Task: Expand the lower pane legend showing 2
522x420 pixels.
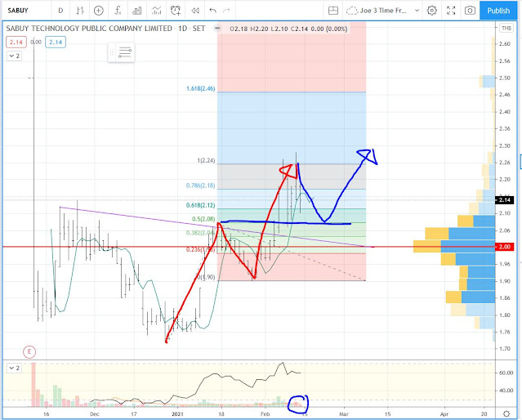Action: click(15, 368)
